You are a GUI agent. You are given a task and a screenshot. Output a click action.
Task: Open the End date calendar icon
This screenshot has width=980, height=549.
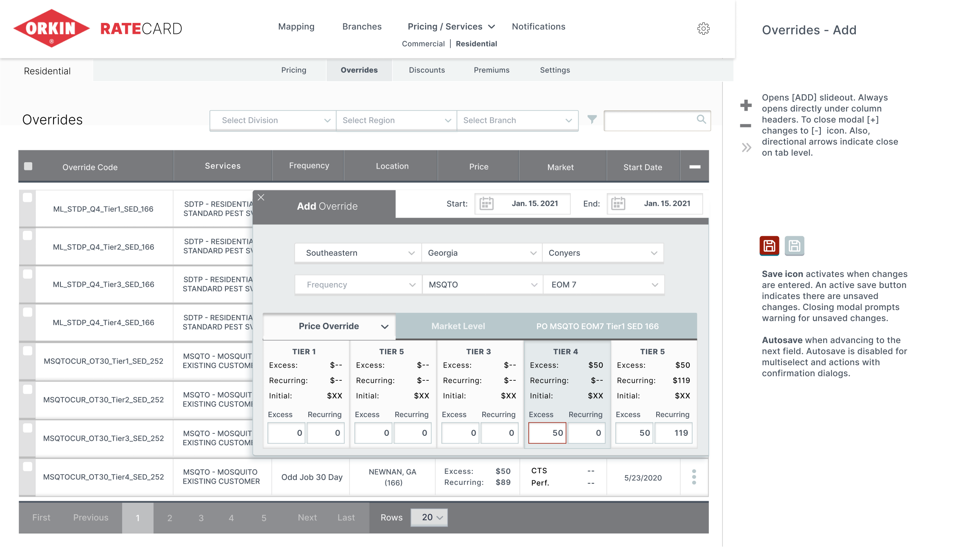click(618, 203)
